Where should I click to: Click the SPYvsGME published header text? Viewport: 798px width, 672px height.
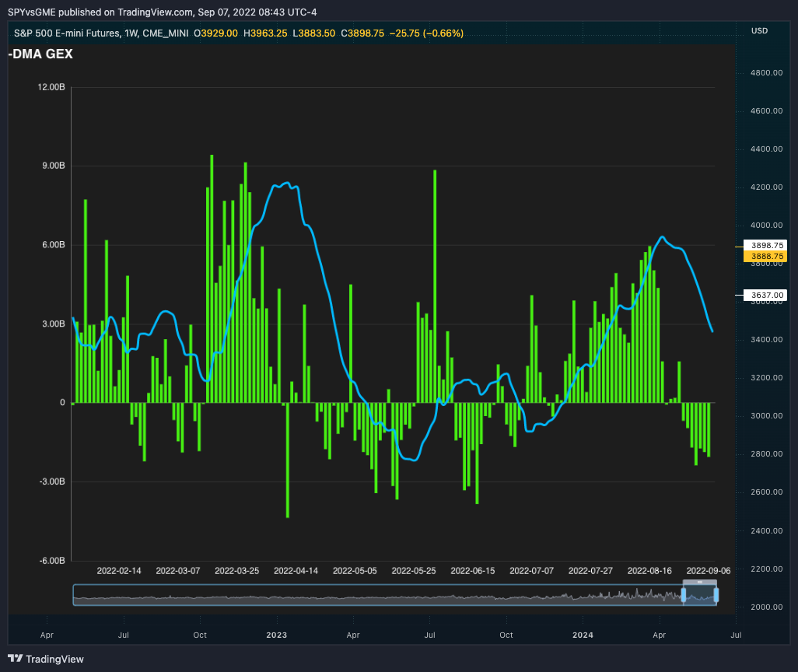(163, 12)
